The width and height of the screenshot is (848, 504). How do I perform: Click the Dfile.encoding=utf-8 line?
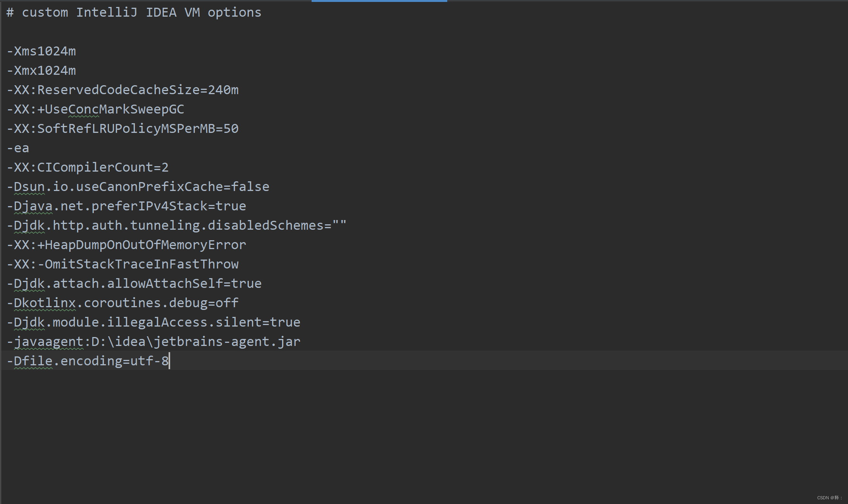(88, 361)
